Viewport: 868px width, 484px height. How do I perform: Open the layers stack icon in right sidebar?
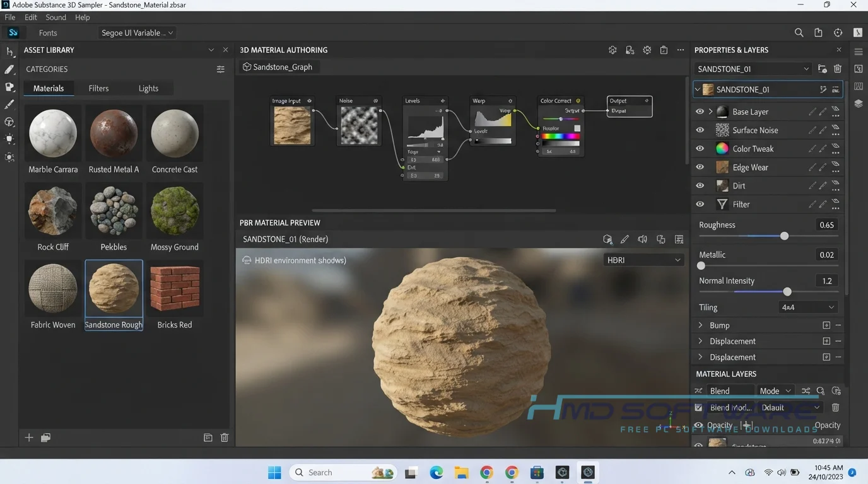pos(859,103)
